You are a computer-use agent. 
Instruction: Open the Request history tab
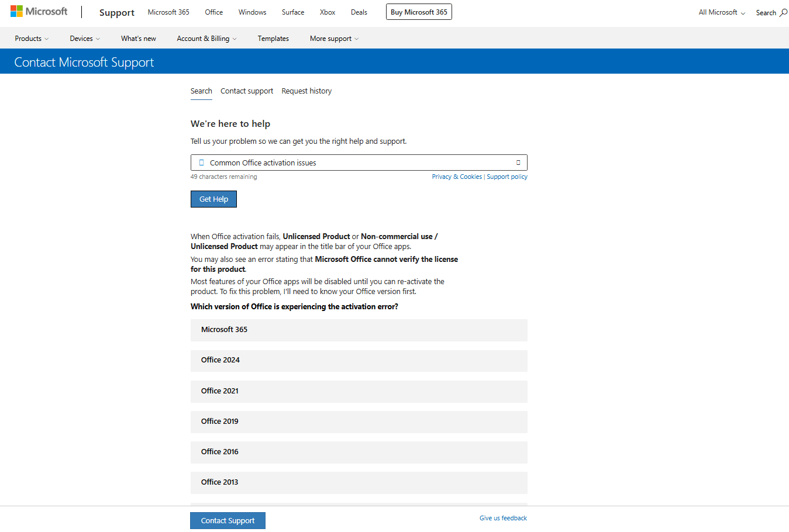click(306, 91)
